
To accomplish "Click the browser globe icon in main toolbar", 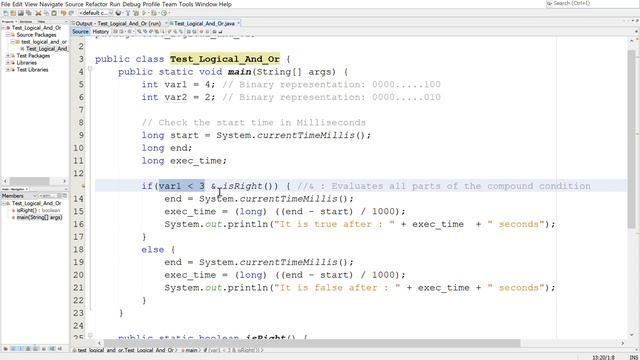I will point(118,13).
